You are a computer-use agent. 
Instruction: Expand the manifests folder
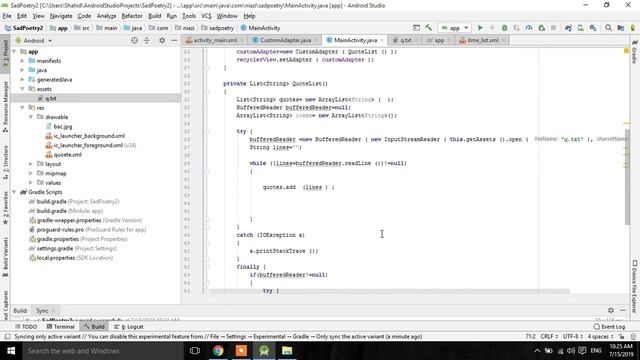point(22,61)
